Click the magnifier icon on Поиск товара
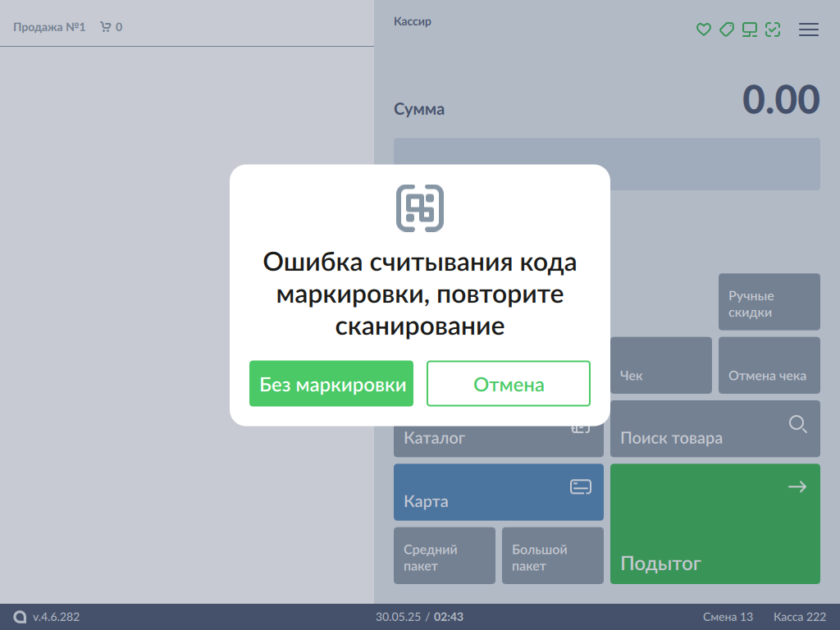The image size is (840, 630). pyautogui.click(x=797, y=424)
